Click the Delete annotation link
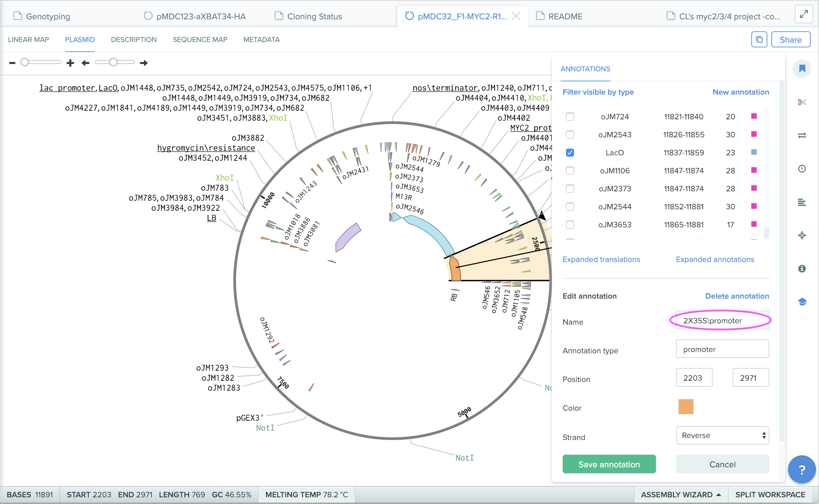Screen dimensions: 819x504 pyautogui.click(x=737, y=296)
